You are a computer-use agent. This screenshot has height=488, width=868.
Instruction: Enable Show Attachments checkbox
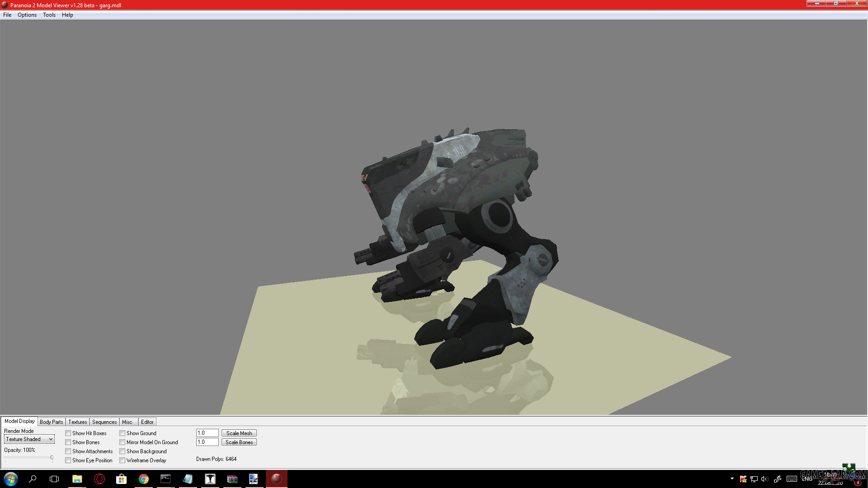tap(68, 451)
